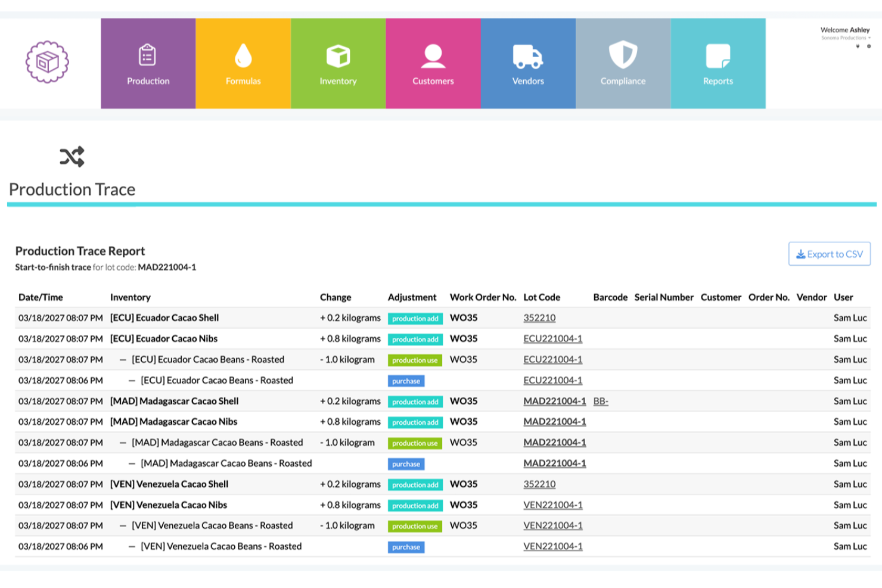882x588 pixels.
Task: Open lot code VEN221004-1 link
Action: coord(554,505)
